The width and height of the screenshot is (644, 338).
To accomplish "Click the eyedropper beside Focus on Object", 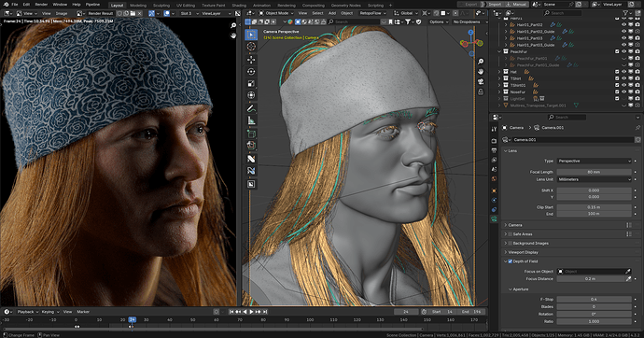I will coord(627,271).
